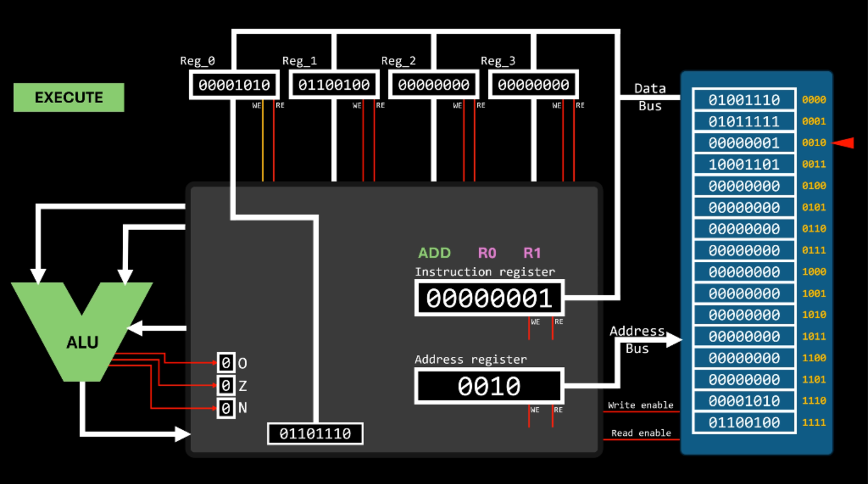Screen dimensions: 868x484
Task: Click memory cell at address 1110
Action: pos(744,401)
